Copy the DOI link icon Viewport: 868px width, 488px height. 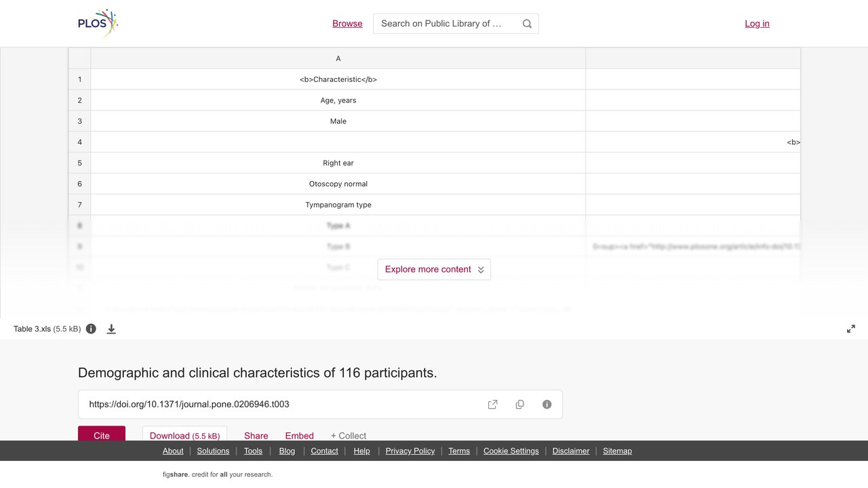tap(520, 405)
